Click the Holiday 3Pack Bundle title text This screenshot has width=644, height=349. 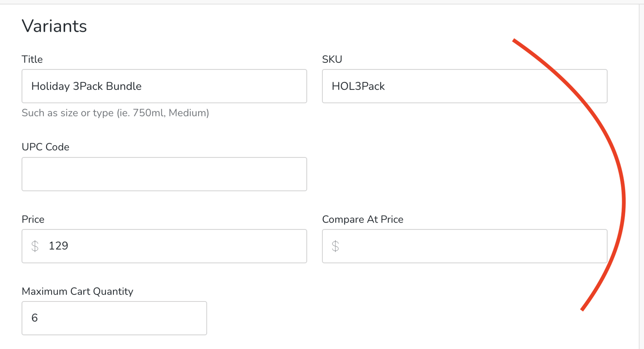click(x=87, y=86)
